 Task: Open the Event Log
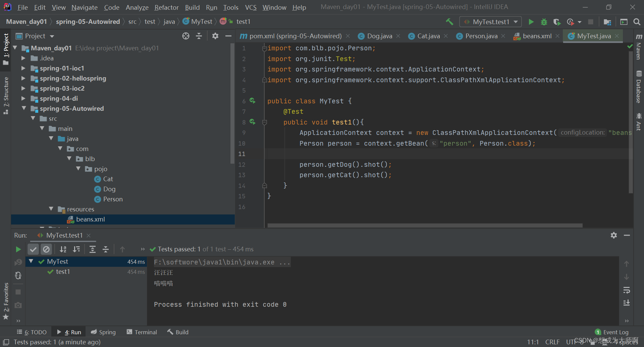point(611,332)
